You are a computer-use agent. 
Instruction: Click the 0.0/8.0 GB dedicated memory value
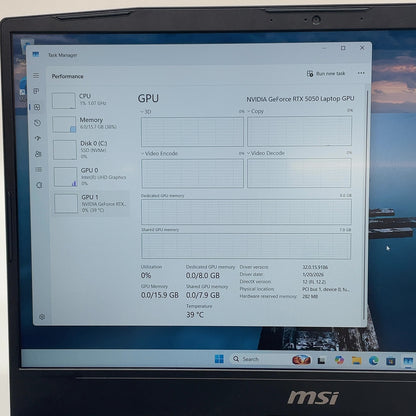[203, 275]
